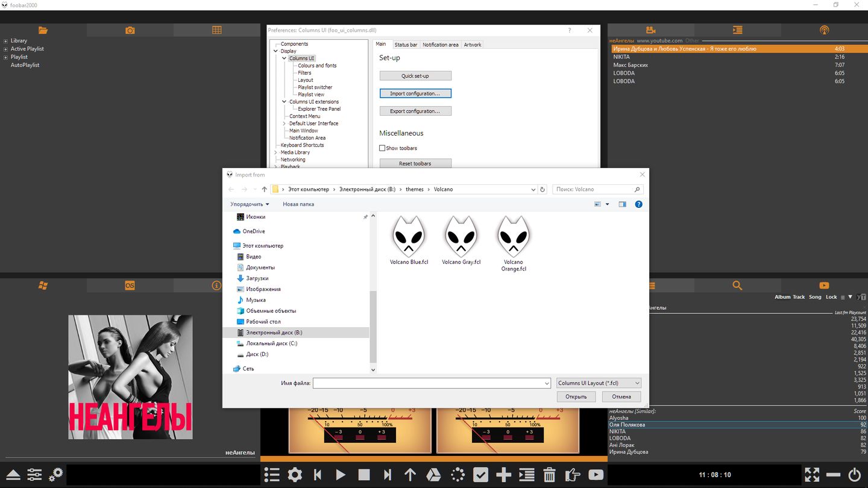Click the trash can icon in the toolbar
This screenshot has height=488, width=868.
(549, 475)
